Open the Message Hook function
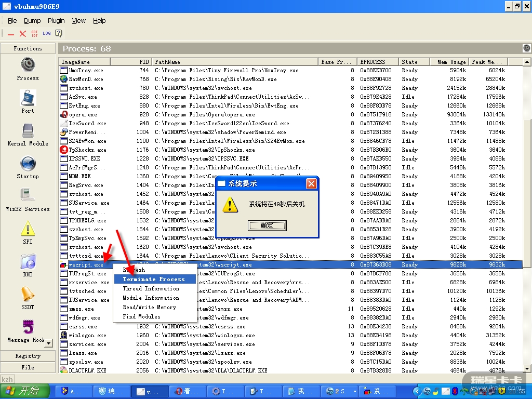532x399 pixels. (x=28, y=327)
